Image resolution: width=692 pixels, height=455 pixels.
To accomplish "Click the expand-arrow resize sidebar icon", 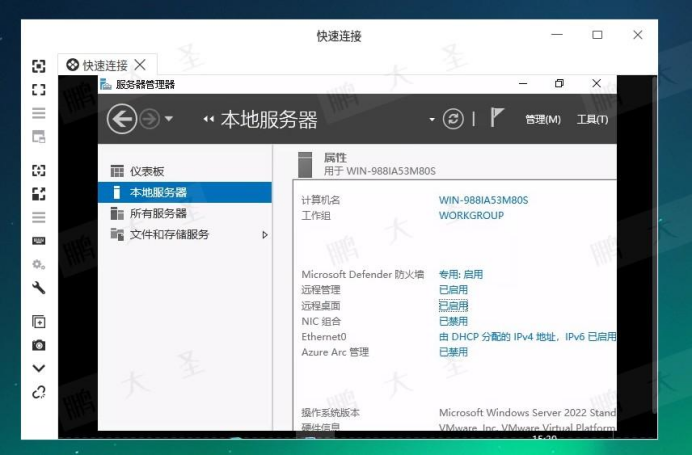I will point(39,194).
